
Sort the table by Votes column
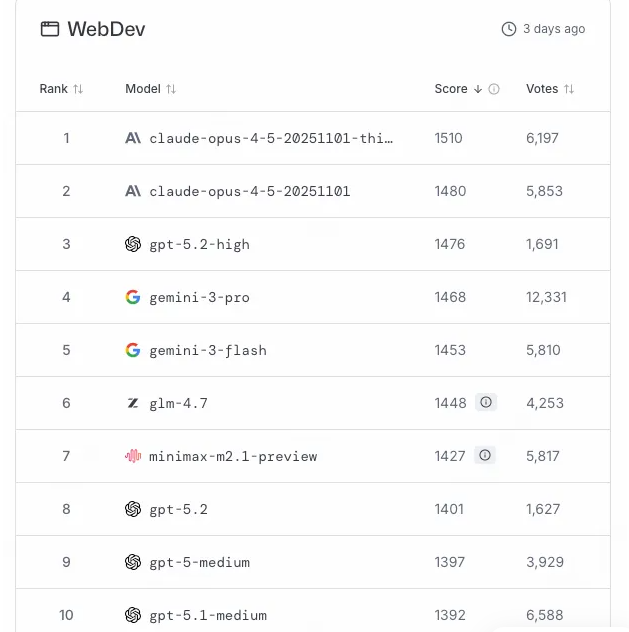[569, 89]
